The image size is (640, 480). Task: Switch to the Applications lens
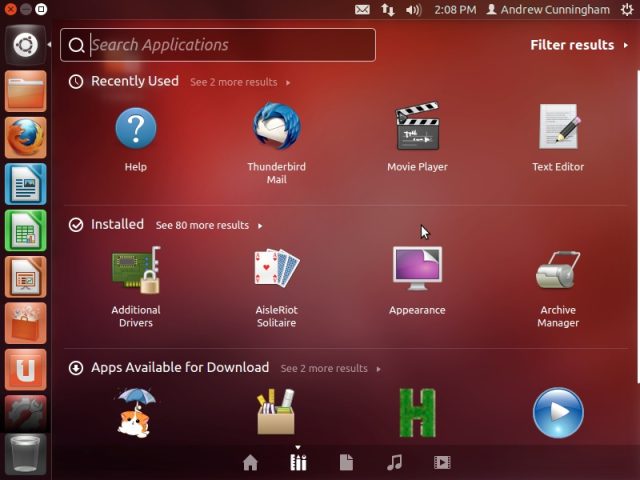tap(298, 463)
